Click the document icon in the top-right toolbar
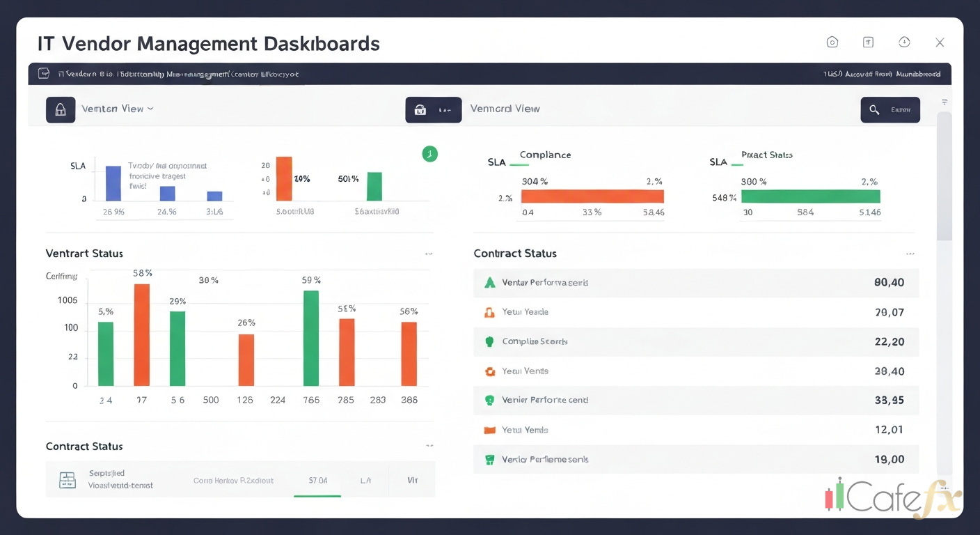980x535 pixels. coord(868,42)
